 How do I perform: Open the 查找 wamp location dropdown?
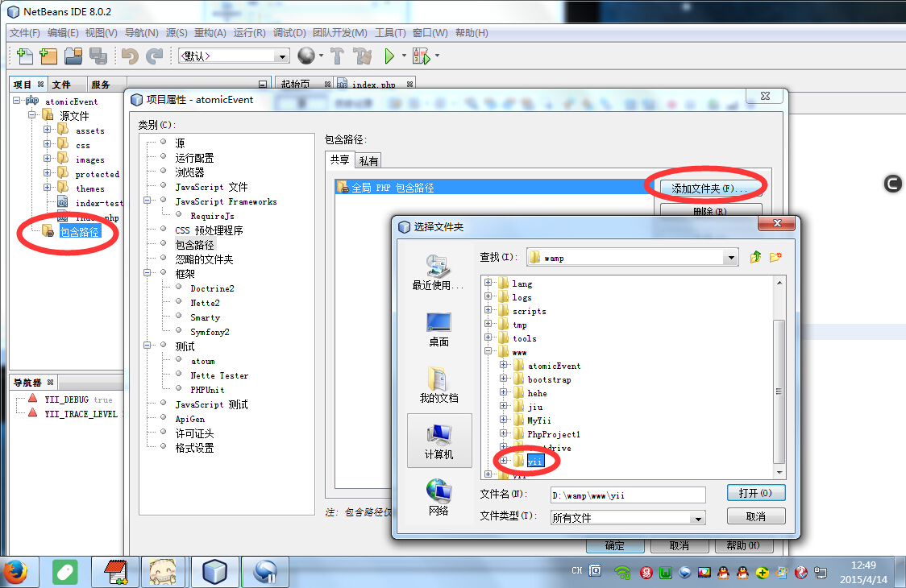click(x=731, y=258)
